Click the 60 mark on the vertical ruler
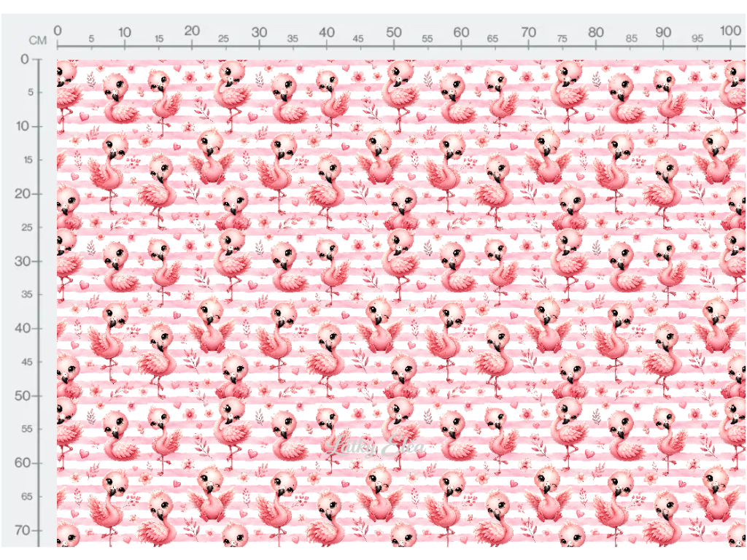 (x=23, y=463)
